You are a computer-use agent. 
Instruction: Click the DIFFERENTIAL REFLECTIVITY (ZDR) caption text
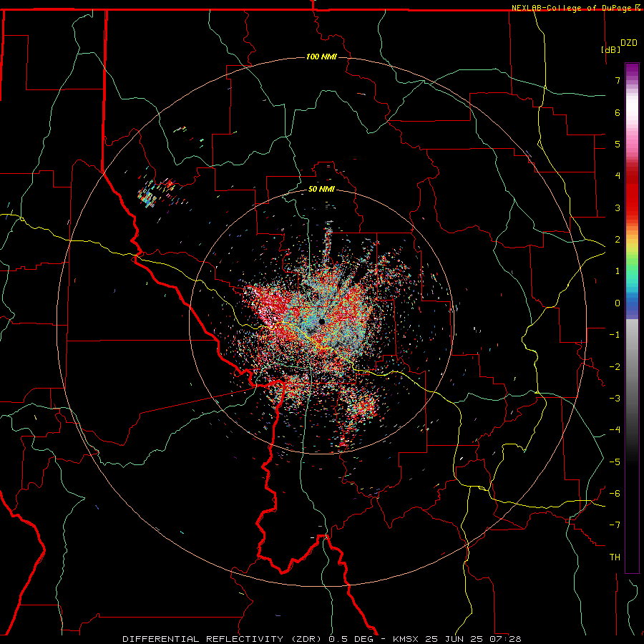coord(223,639)
